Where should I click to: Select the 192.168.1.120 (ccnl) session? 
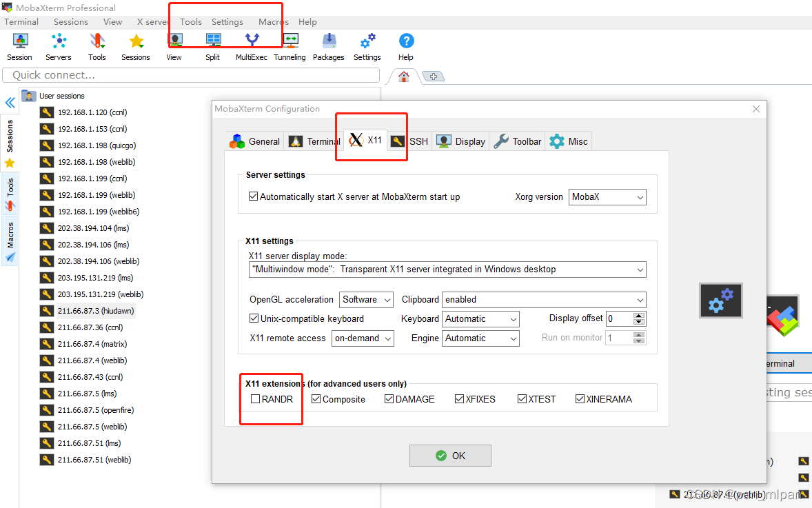pos(92,112)
